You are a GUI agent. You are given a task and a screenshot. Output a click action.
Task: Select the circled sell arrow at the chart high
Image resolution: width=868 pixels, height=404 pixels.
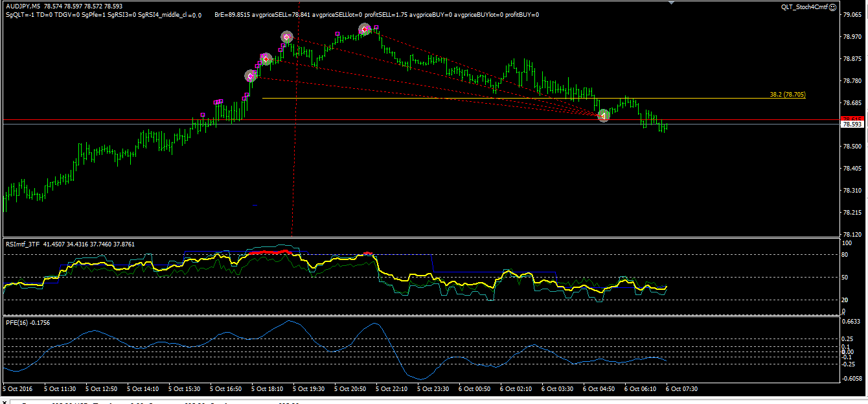coord(365,29)
